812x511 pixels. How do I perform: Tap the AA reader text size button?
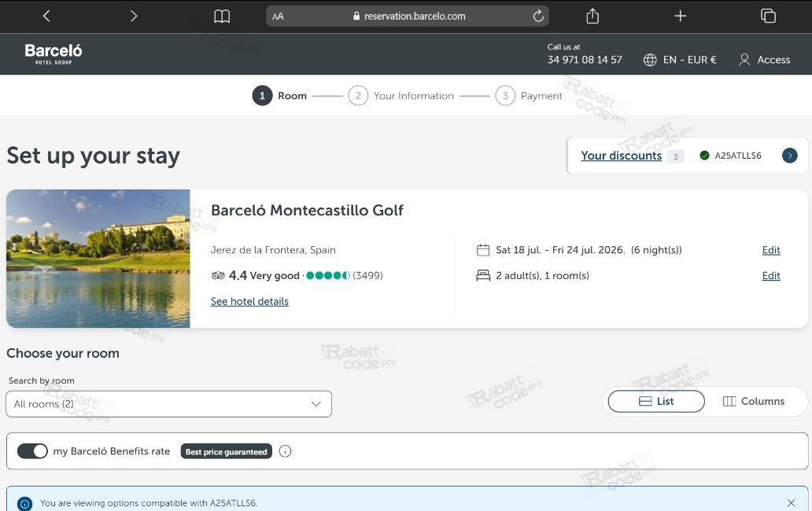pos(278,16)
